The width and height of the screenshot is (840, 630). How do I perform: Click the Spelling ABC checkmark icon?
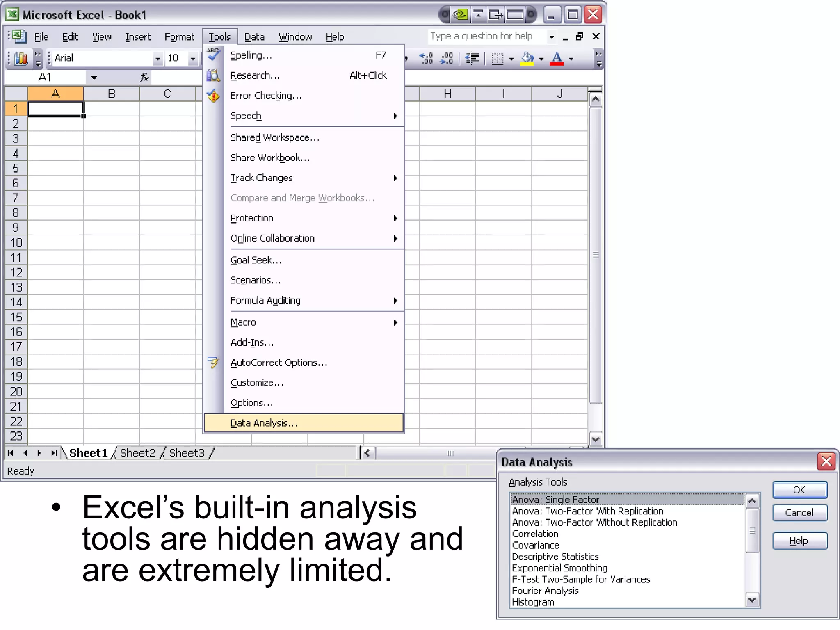pyautogui.click(x=213, y=55)
